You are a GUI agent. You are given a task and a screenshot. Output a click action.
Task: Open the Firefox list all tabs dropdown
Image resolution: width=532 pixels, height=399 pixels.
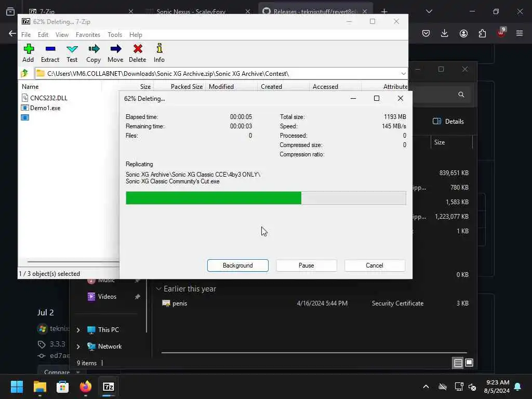tap(429, 11)
